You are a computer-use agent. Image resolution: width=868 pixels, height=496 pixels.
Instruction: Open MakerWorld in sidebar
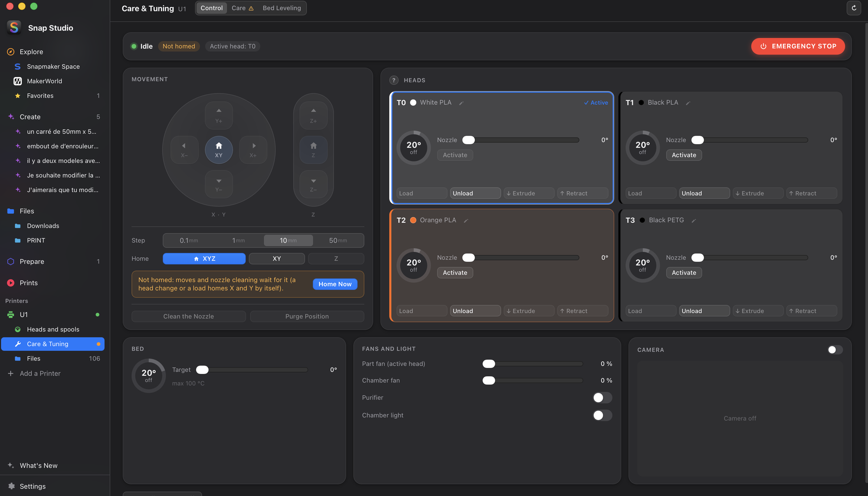pos(53,81)
